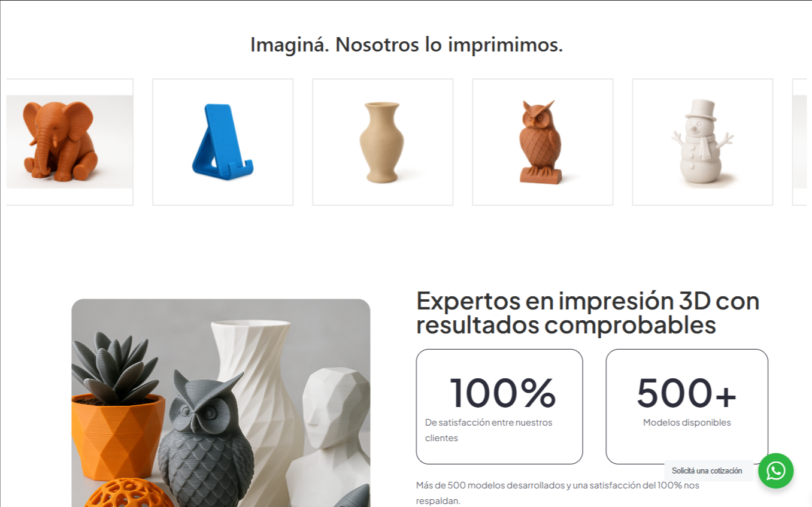The height and width of the screenshot is (507, 812).
Task: Select the blue phone stand thumbnail
Action: 223,142
